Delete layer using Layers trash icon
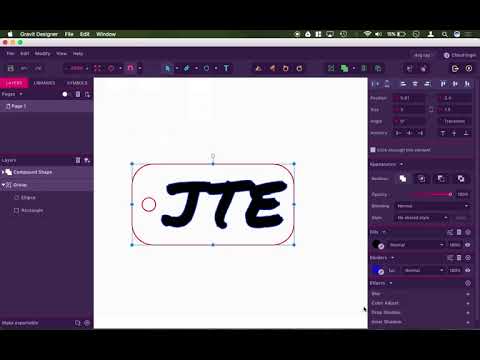The height and width of the screenshot is (360, 480). (78, 160)
